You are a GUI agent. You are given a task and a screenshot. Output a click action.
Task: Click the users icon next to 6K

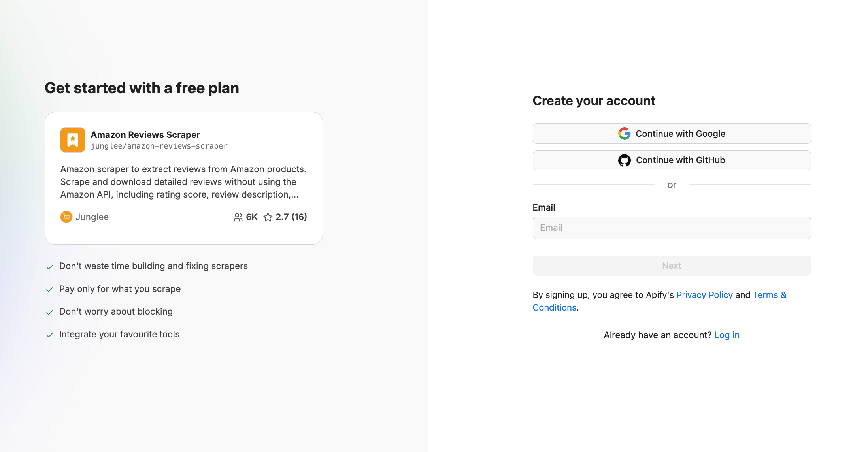point(238,217)
